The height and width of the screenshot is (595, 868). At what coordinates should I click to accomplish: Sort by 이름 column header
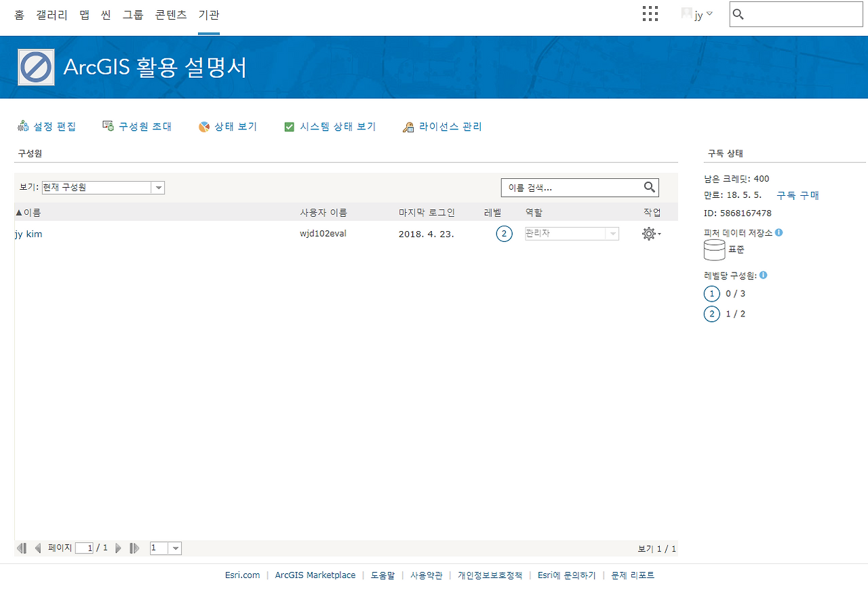coord(28,213)
